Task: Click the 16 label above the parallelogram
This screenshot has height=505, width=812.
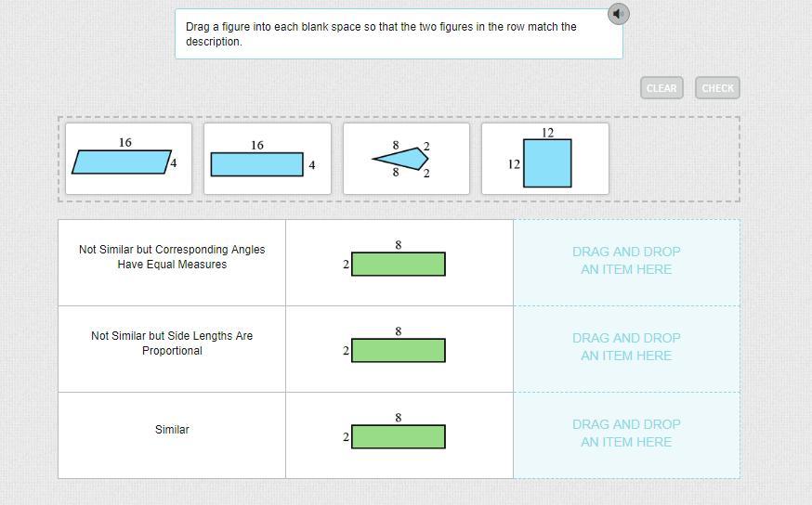Action: click(x=125, y=143)
